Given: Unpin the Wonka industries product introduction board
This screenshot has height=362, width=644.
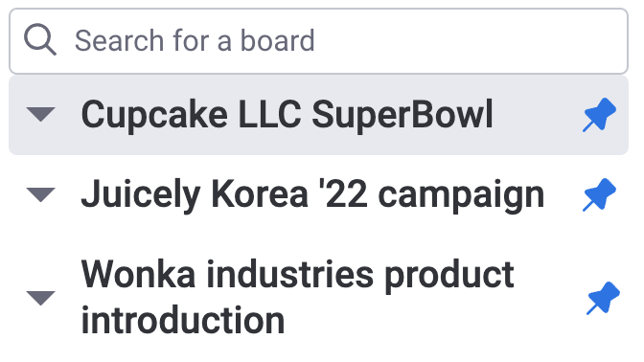Looking at the screenshot, I should coord(603,298).
